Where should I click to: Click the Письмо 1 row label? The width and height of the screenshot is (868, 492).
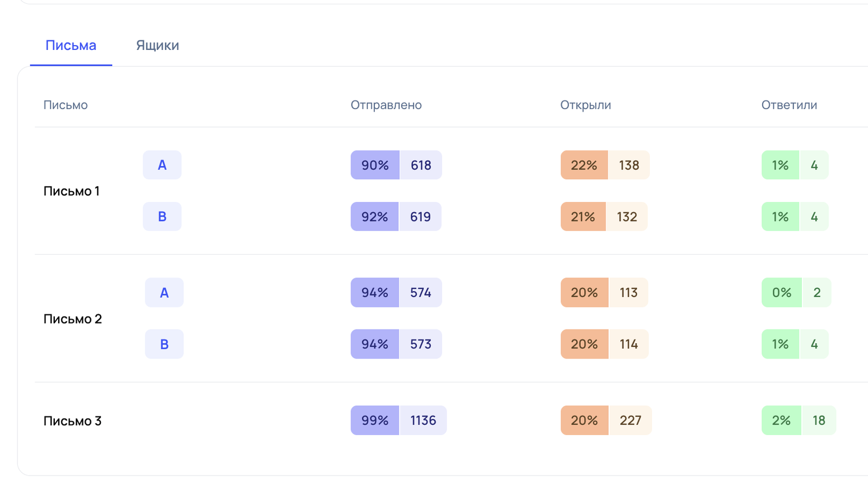(71, 191)
